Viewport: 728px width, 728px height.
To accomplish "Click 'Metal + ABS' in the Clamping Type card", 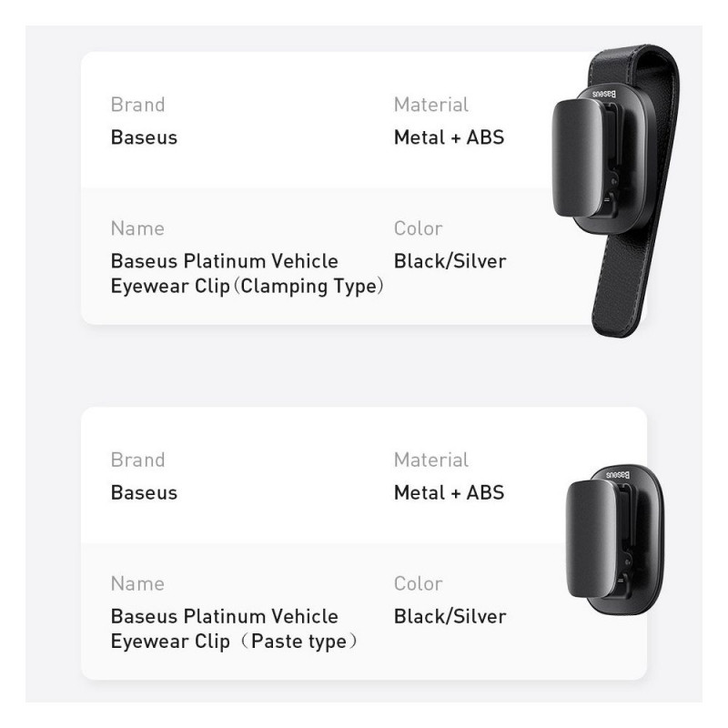I will [449, 137].
